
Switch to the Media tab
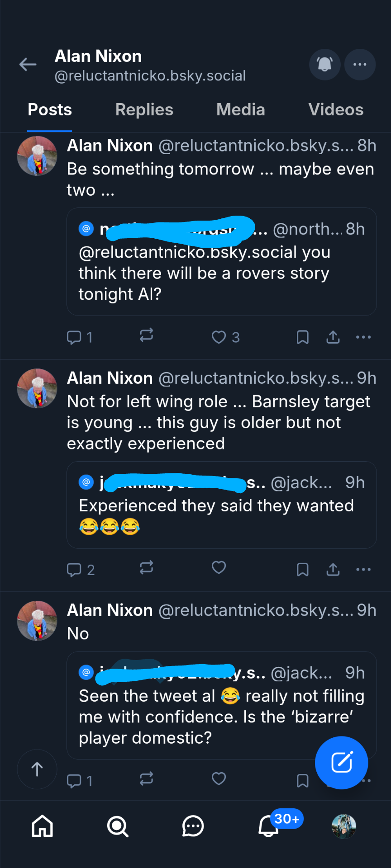240,110
